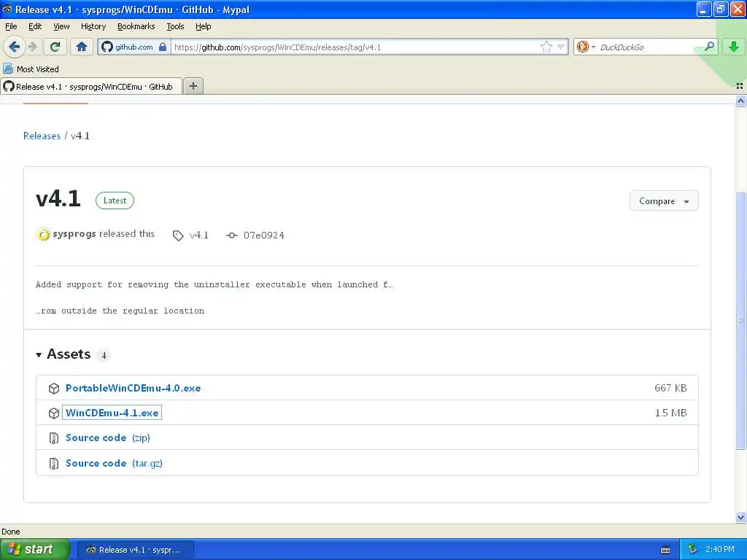
Task: Bookmark this page with the star
Action: pos(546,47)
